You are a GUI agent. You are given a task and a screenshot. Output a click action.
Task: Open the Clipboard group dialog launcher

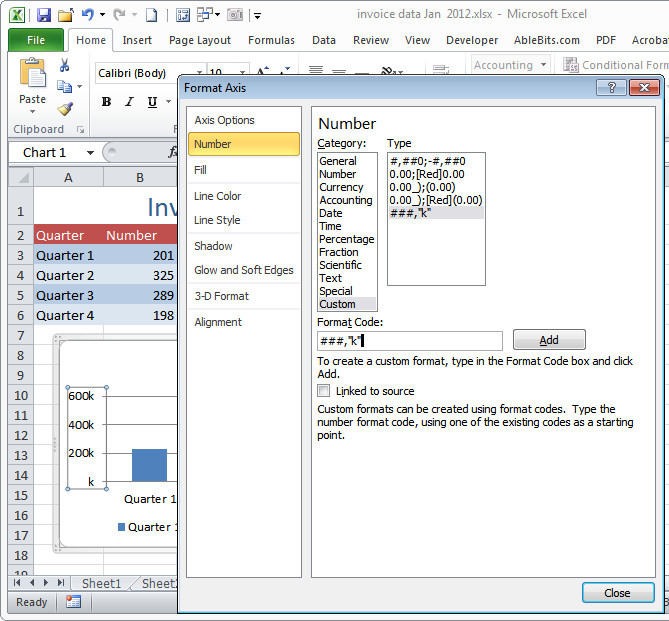[x=80, y=129]
